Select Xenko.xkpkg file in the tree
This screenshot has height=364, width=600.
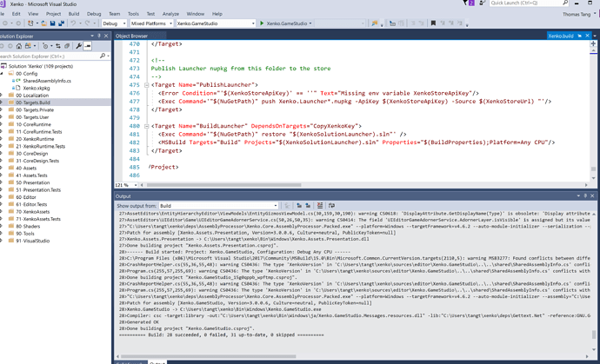click(37, 88)
